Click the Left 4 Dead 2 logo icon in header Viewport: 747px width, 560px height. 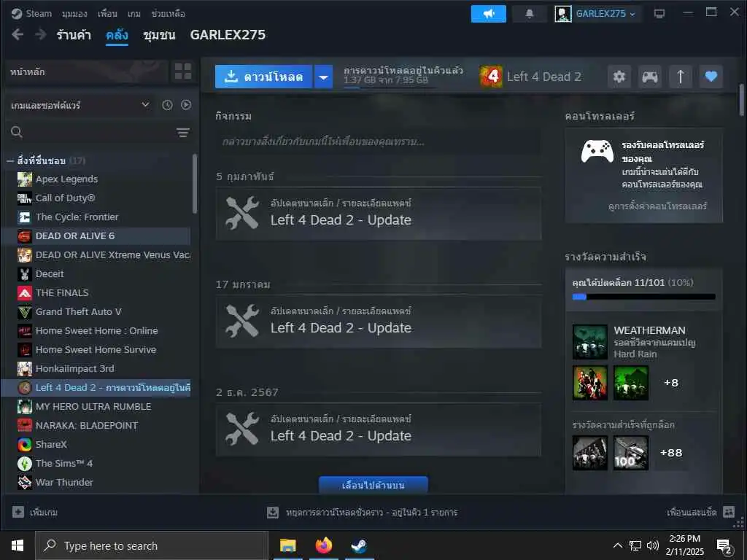491,76
